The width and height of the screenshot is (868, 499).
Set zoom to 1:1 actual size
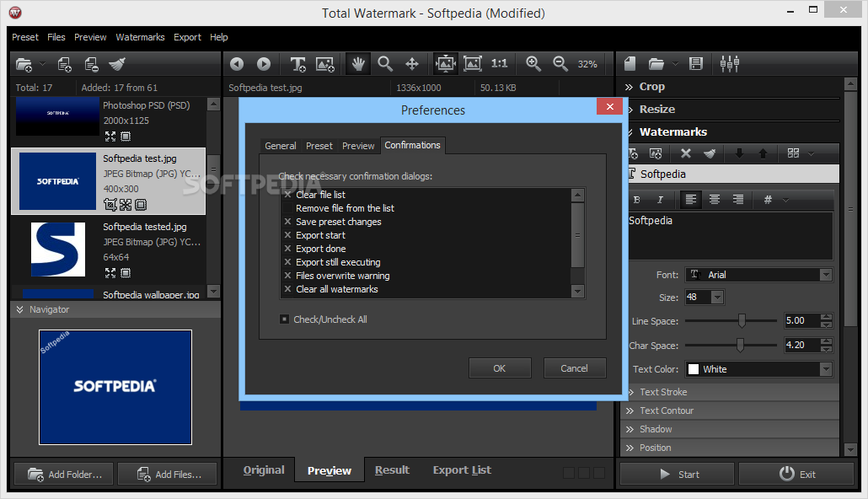[x=500, y=64]
